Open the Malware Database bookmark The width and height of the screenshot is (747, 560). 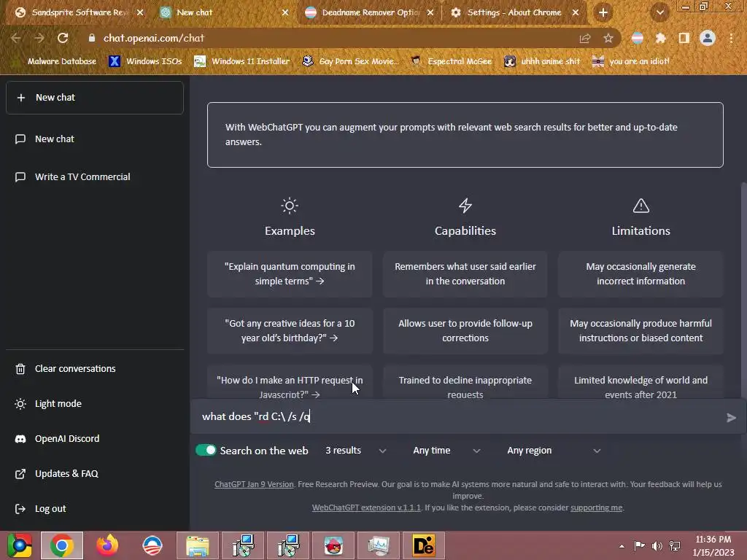click(x=55, y=61)
